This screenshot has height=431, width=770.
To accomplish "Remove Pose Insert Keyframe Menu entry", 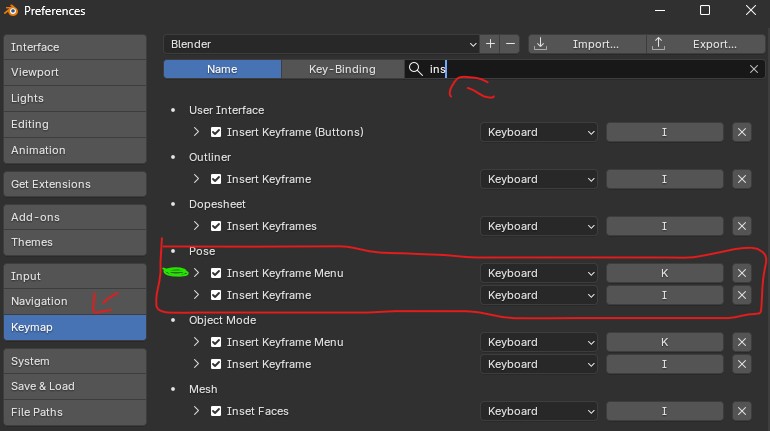I will (742, 273).
